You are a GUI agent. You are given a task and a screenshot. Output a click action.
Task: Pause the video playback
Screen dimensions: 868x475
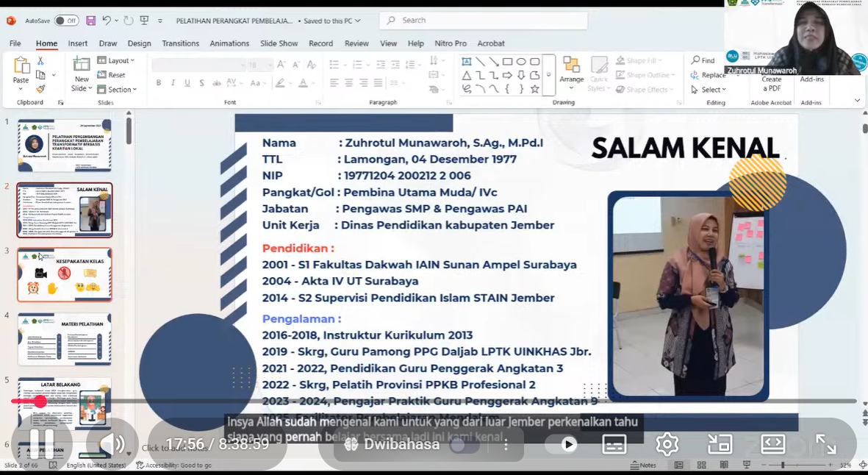(41, 444)
